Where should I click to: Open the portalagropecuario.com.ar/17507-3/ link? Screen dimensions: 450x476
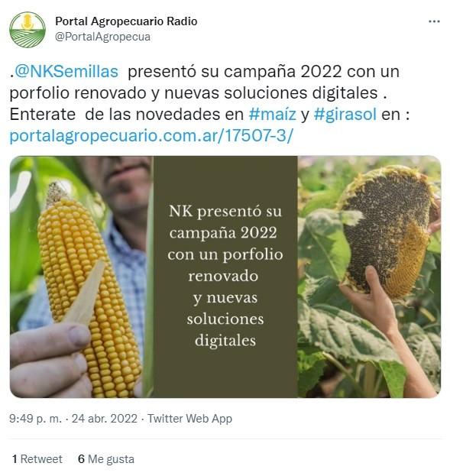click(x=151, y=136)
